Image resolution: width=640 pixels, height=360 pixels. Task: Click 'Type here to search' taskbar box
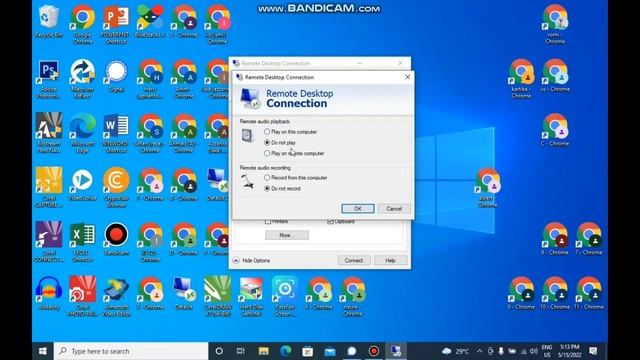coord(131,351)
